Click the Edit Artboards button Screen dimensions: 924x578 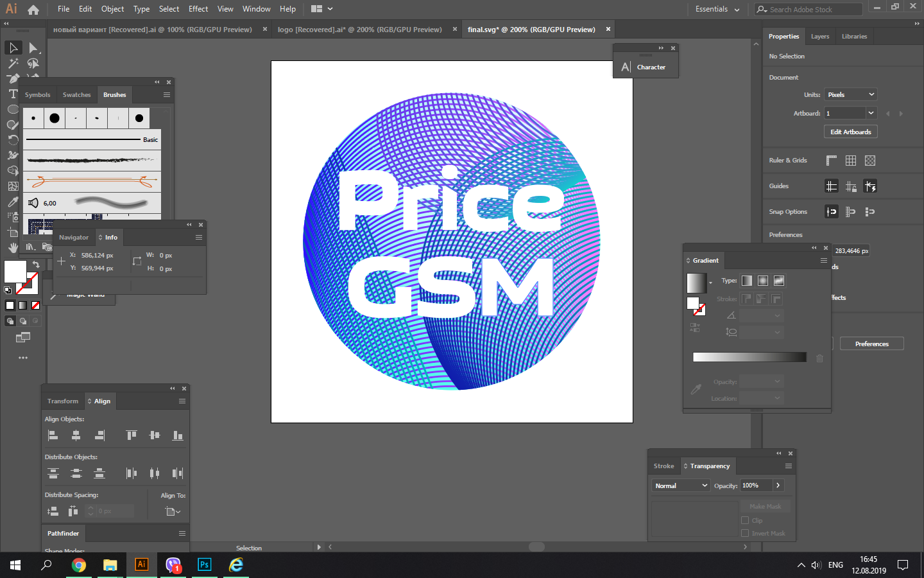pos(850,132)
